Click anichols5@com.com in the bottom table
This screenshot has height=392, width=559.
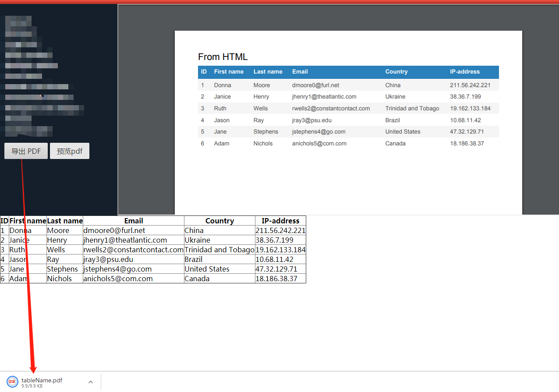(118, 279)
